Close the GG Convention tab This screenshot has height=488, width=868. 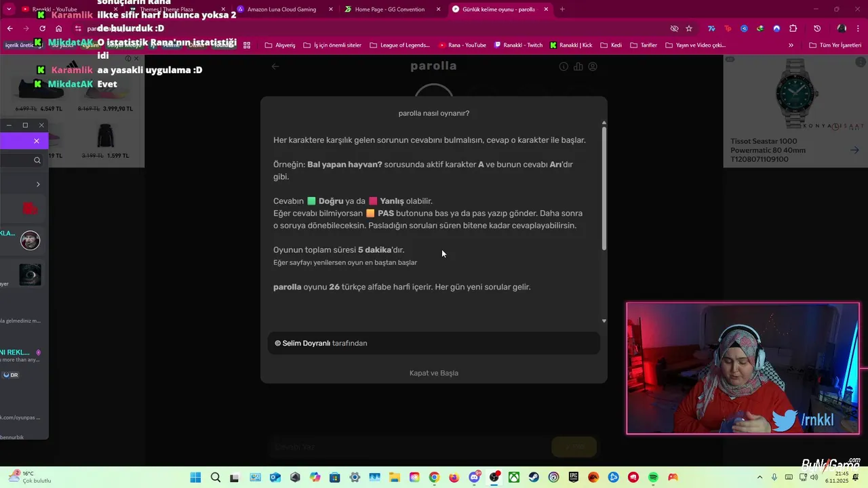point(439,9)
